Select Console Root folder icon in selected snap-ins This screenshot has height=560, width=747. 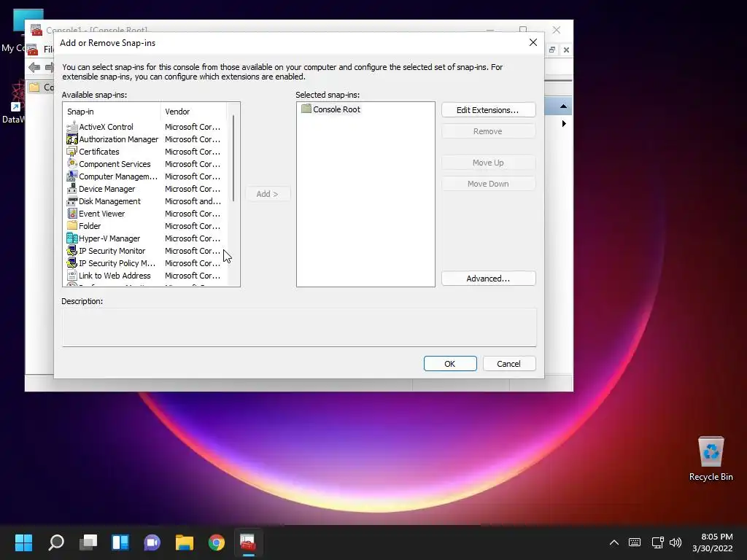click(306, 109)
